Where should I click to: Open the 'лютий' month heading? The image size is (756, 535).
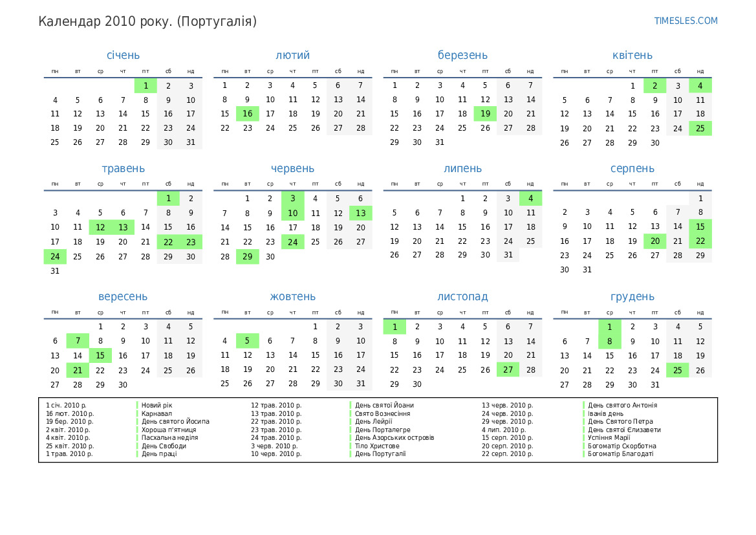tap(292, 56)
